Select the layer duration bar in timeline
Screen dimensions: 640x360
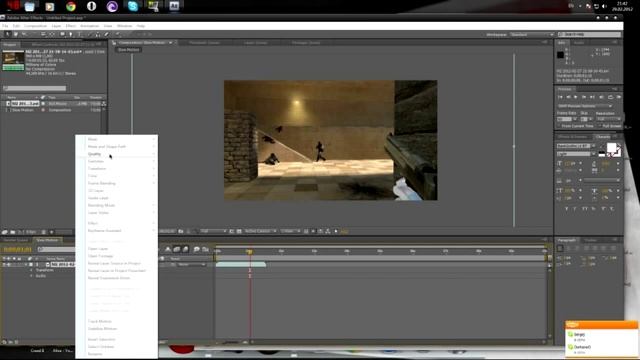pos(241,264)
